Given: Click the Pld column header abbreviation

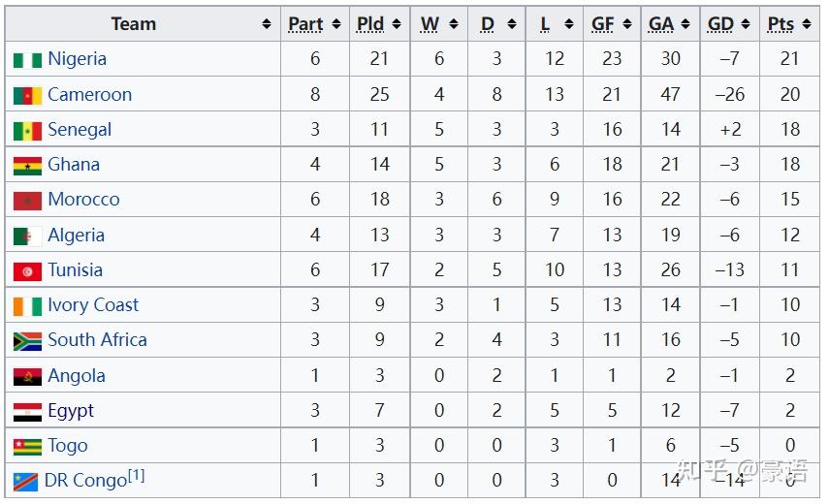Looking at the screenshot, I should 370,24.
